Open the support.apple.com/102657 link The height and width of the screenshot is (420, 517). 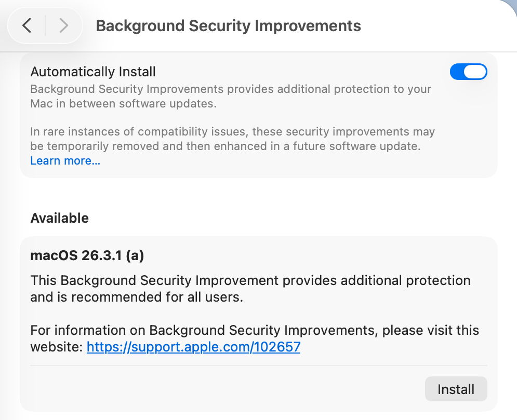coord(193,347)
